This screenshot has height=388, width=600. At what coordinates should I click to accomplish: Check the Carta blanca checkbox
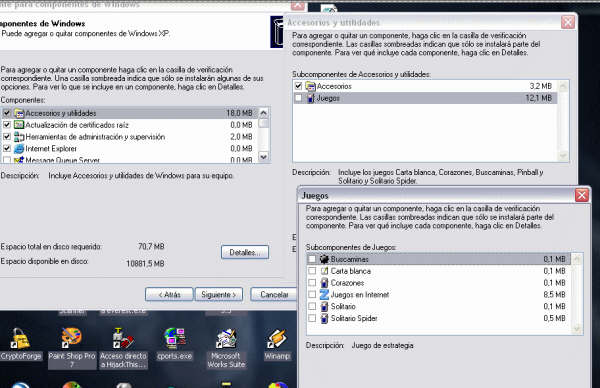312,271
